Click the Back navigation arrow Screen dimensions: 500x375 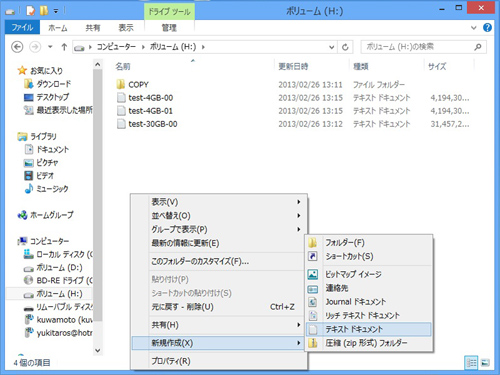[x=17, y=47]
